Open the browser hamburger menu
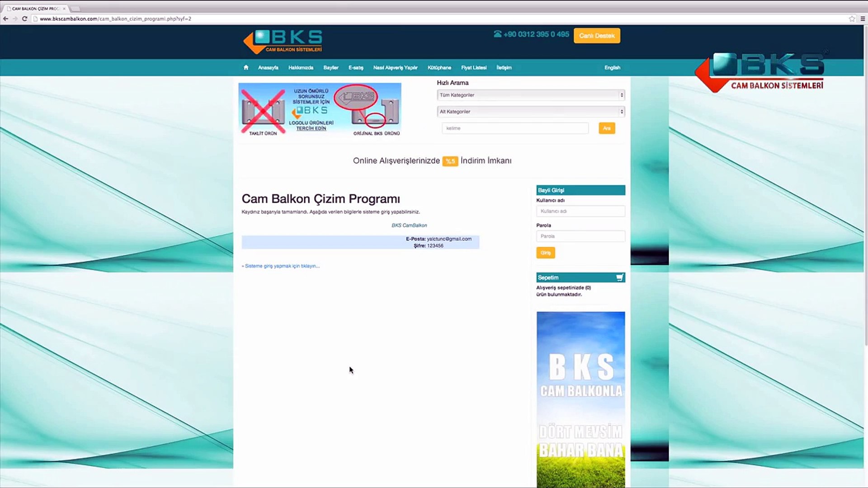 863,19
